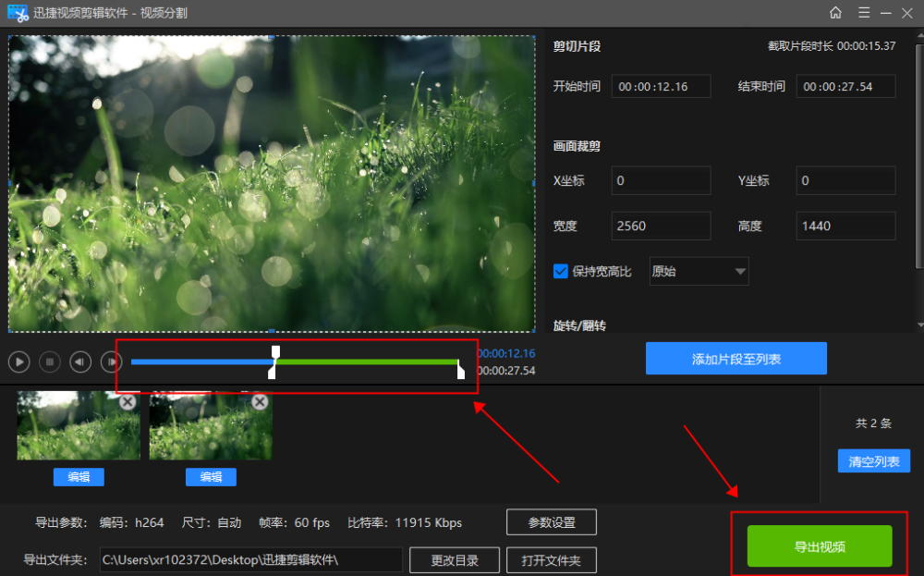Click the playhead handle on the timeline
The height and width of the screenshot is (576, 924).
click(x=275, y=352)
